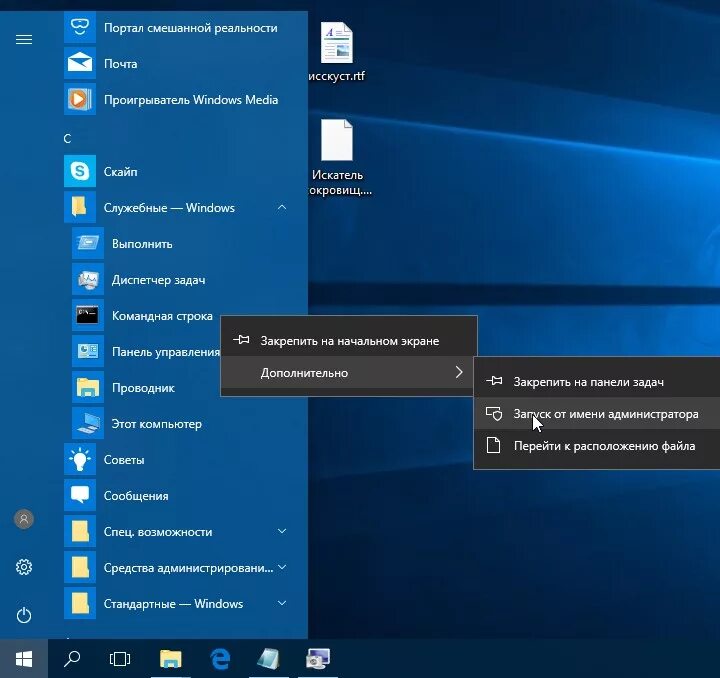Screen dimensions: 720x678
Task: Select the Искатель сокровищ desktop file
Action: (338, 157)
